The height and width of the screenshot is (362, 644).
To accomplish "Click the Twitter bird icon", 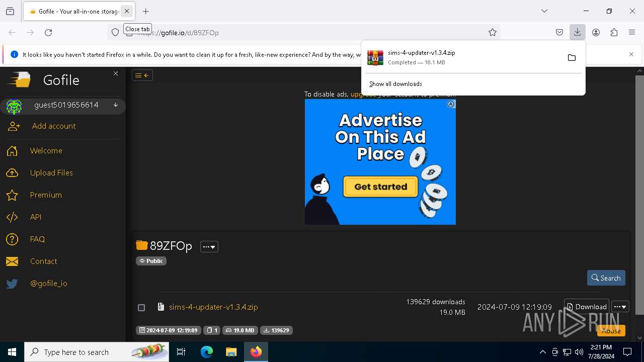I will click(x=12, y=284).
